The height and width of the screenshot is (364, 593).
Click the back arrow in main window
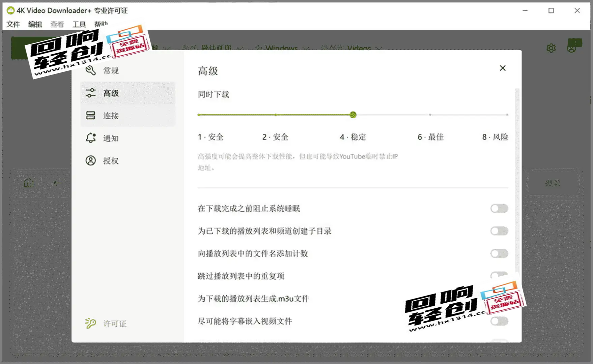(x=58, y=183)
